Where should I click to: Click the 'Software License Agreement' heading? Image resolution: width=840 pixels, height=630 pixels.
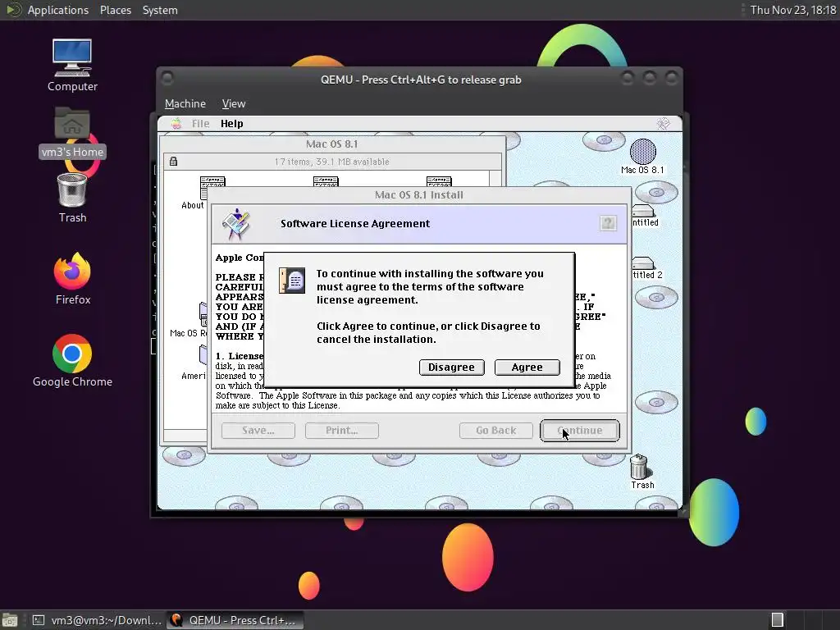(x=355, y=224)
